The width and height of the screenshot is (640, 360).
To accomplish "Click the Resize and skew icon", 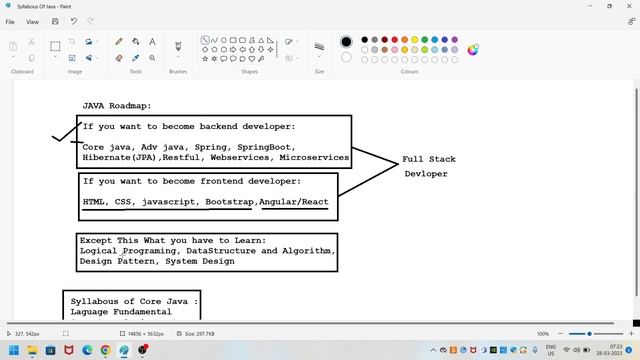I will coord(72,58).
